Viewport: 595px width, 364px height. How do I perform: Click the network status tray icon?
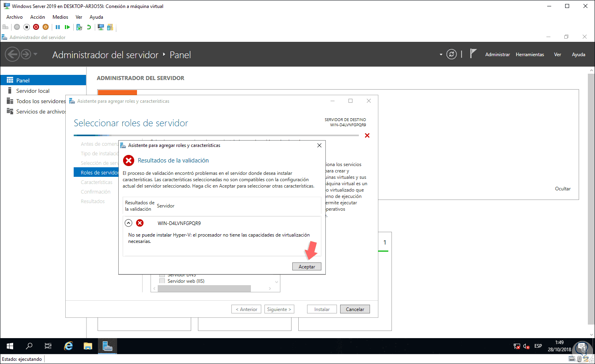[x=517, y=346]
